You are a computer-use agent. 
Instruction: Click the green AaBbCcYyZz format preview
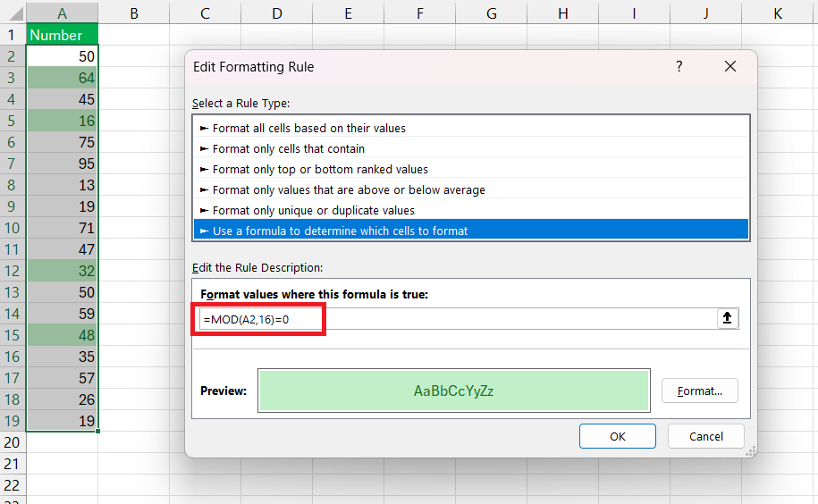454,391
